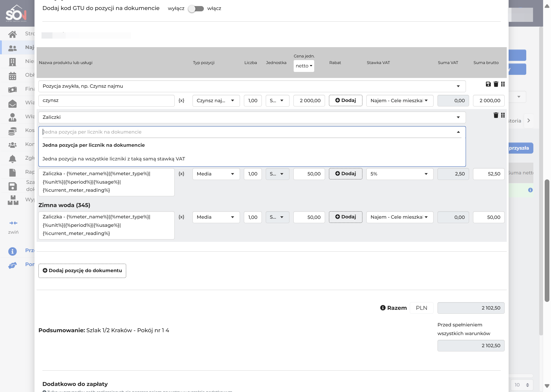Open the Zaliczki position type dropdown
The image size is (551, 392).
pos(252,117)
